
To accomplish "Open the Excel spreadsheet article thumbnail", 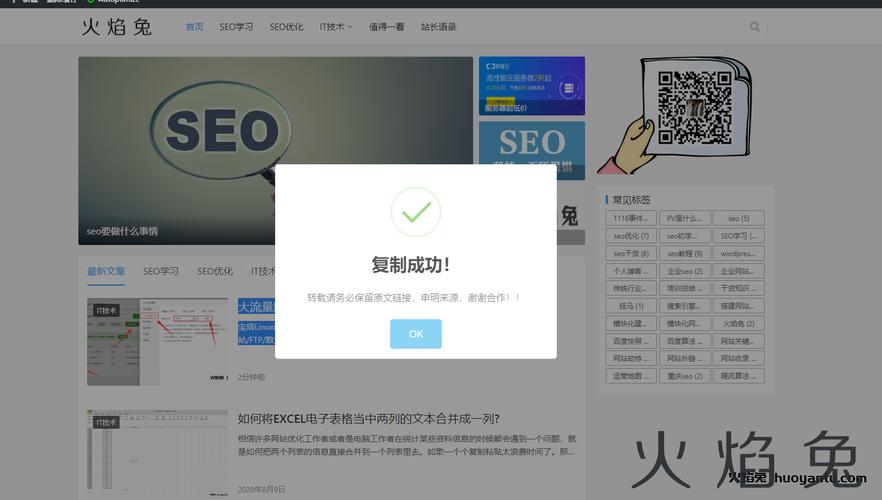I will pyautogui.click(x=158, y=453).
